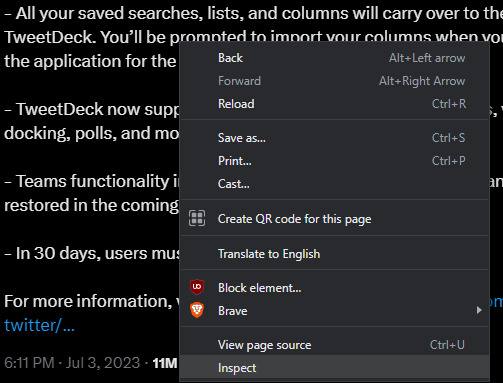Image resolution: width=503 pixels, height=383 pixels.
Task: Choose Inspect from context menu
Action: (334, 368)
